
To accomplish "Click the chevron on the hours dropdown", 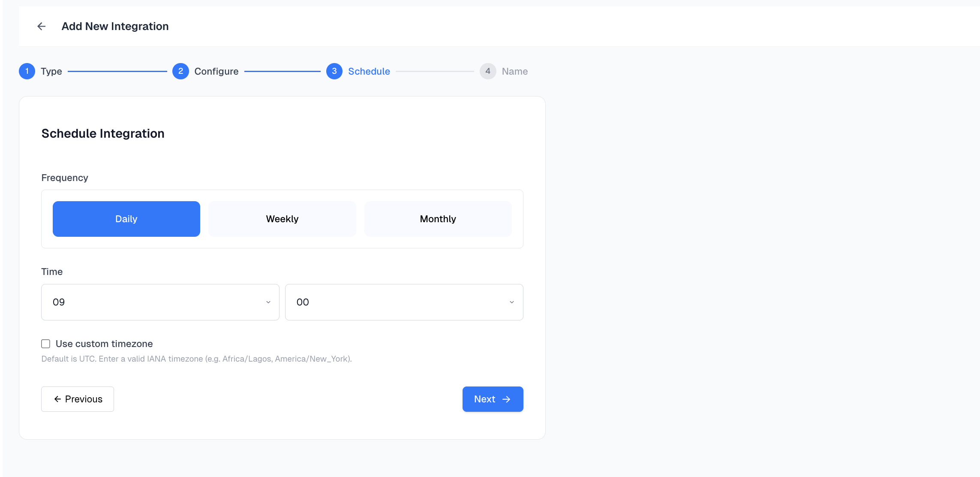I will (269, 302).
